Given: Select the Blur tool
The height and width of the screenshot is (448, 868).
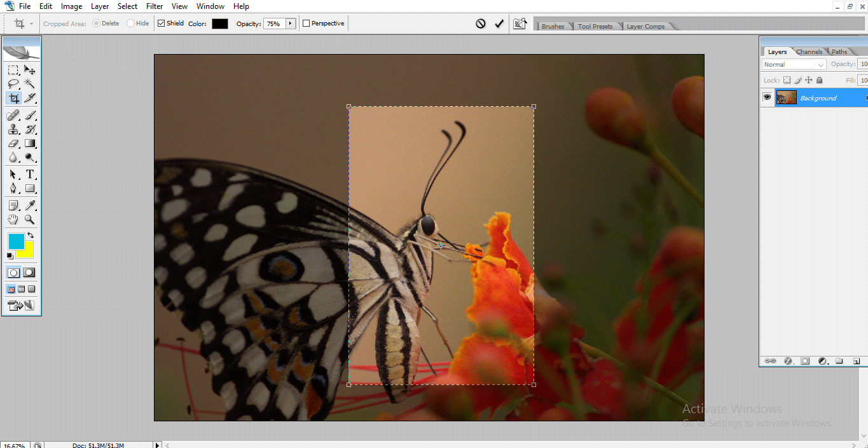Looking at the screenshot, I should click(x=13, y=158).
